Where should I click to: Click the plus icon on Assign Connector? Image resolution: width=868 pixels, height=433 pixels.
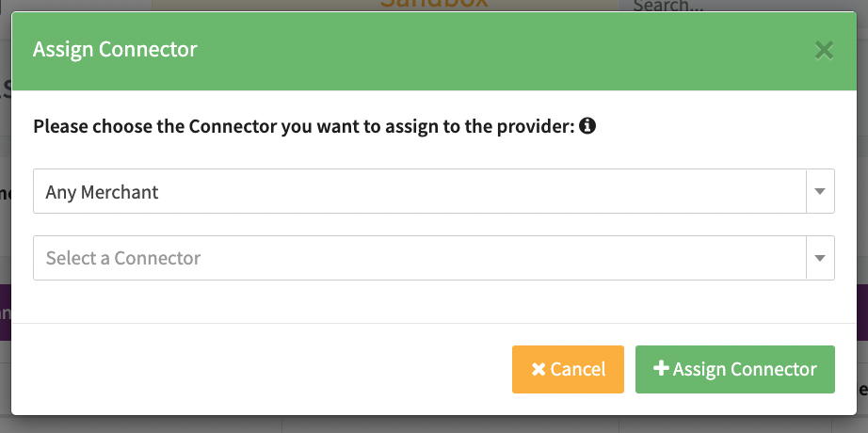tap(661, 369)
